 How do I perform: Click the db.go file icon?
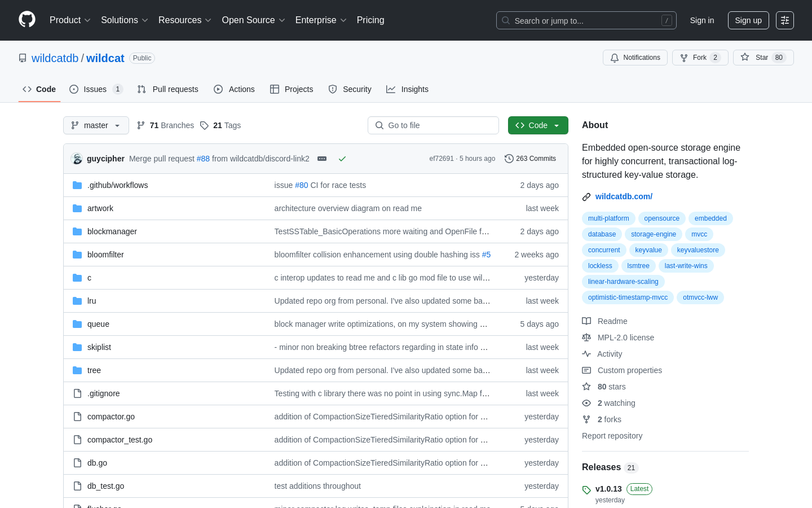point(77,463)
